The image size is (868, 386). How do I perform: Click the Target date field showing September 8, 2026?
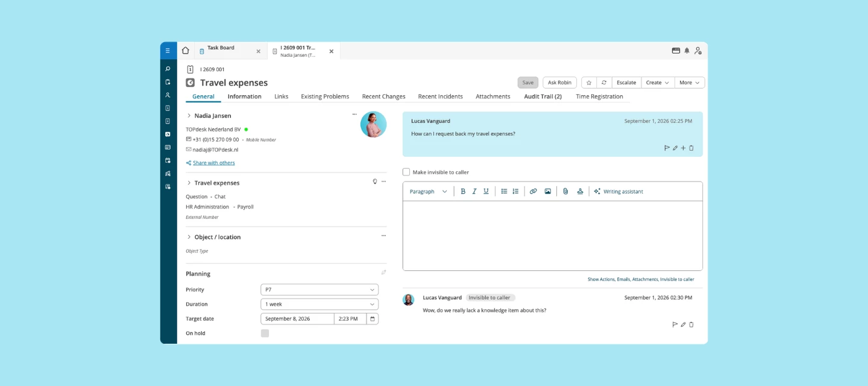point(298,318)
